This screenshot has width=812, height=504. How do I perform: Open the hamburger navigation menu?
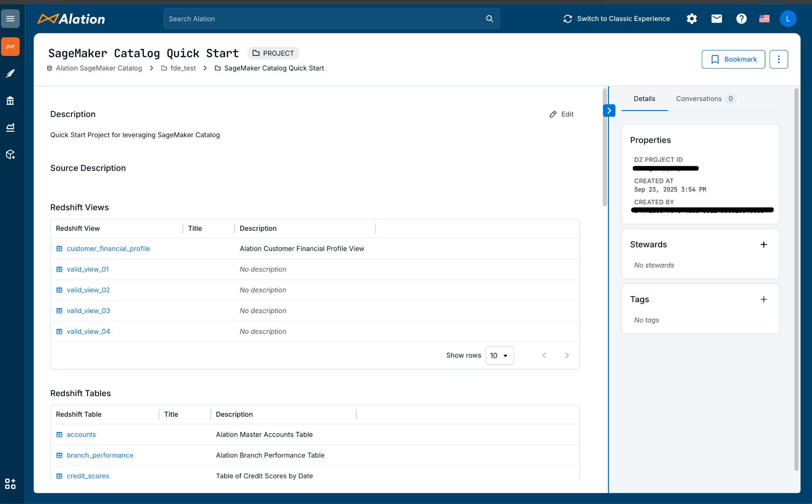pos(10,19)
